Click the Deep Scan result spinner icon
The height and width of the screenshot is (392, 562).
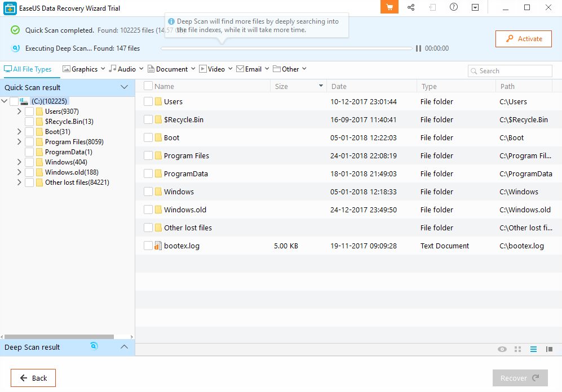click(94, 346)
